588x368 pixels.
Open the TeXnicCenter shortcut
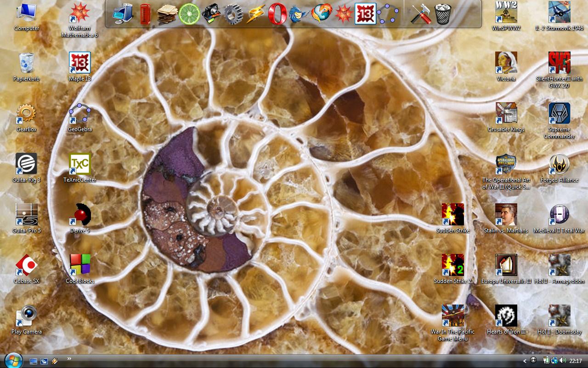(x=80, y=168)
